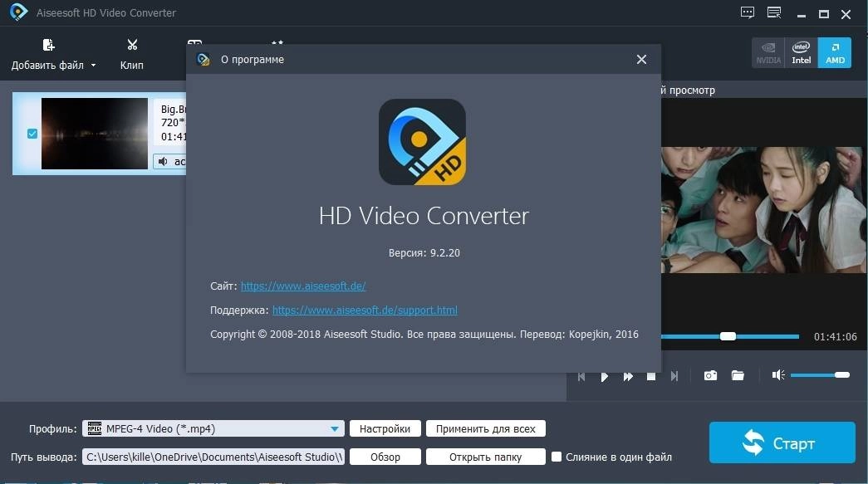This screenshot has height=484, width=868.
Task: Skip to previous with the start button
Action: pos(581,376)
